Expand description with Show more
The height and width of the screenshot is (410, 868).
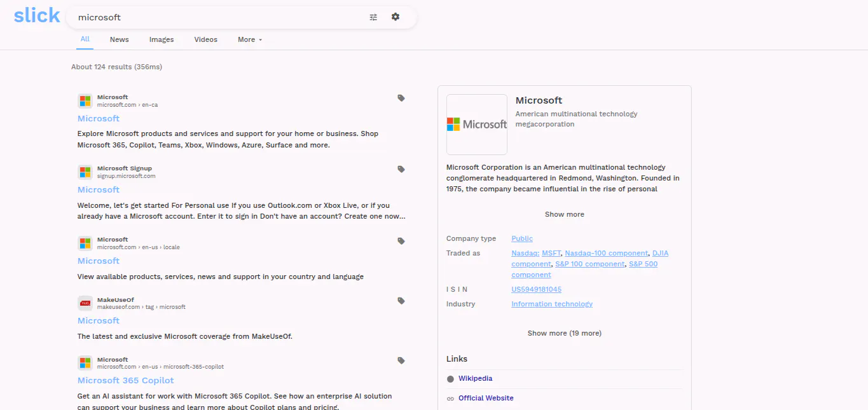[x=565, y=214]
